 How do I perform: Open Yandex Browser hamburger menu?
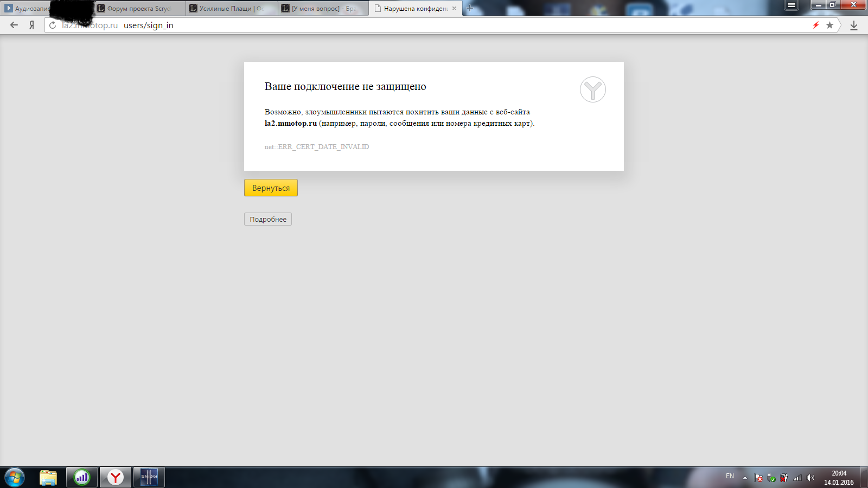coord(792,5)
